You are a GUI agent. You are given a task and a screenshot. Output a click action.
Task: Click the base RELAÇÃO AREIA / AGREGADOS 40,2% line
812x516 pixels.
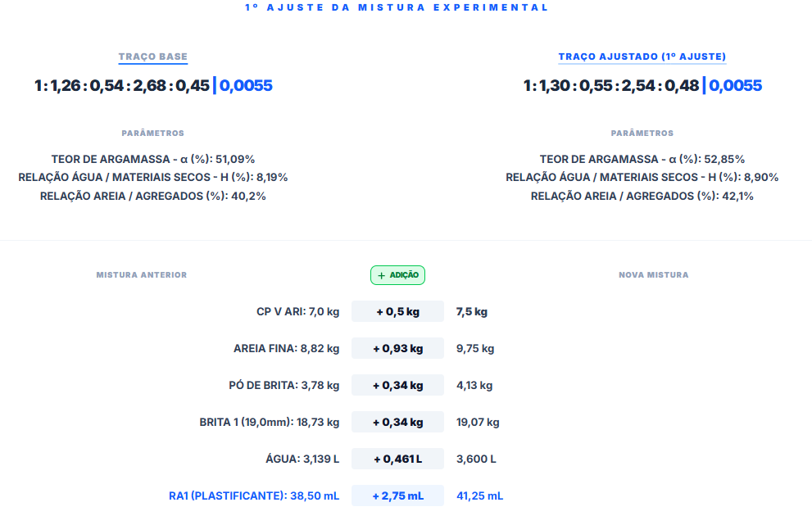click(x=153, y=196)
